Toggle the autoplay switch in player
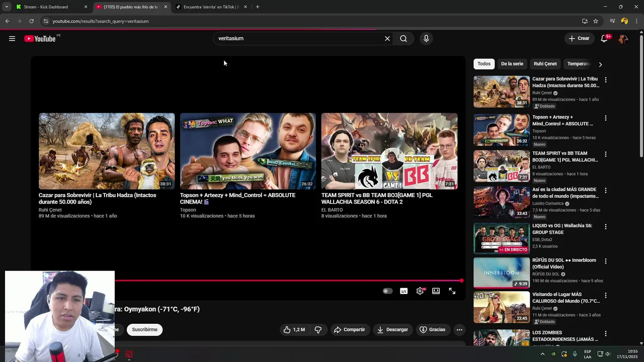 click(x=387, y=291)
